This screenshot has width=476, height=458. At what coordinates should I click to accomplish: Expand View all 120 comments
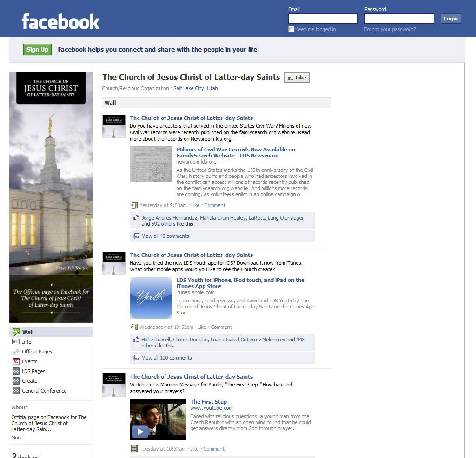point(166,358)
